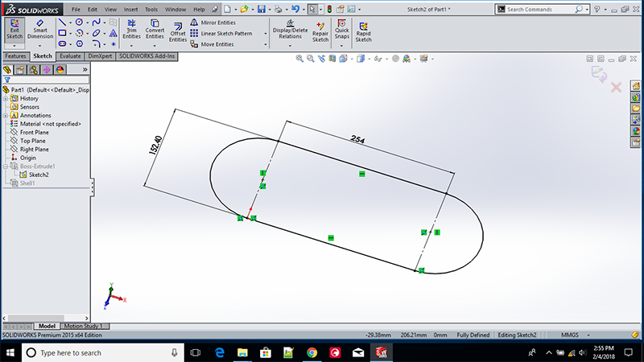
Task: Select the sketch Text tool
Action: [x=114, y=33]
